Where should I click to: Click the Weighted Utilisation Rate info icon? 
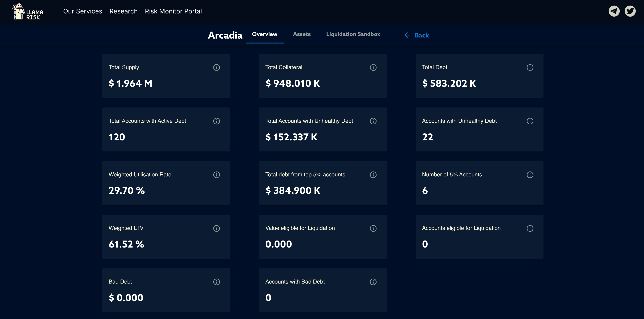(216, 175)
